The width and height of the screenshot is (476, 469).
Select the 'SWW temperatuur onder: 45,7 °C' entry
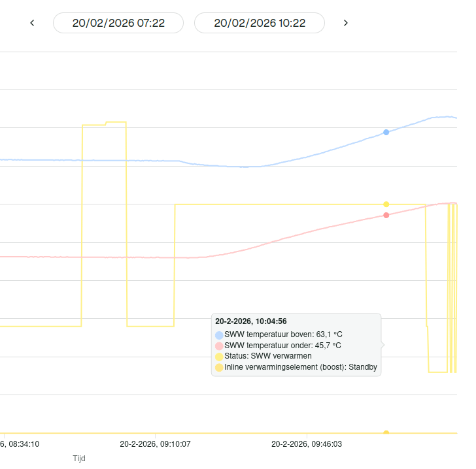[x=282, y=346]
